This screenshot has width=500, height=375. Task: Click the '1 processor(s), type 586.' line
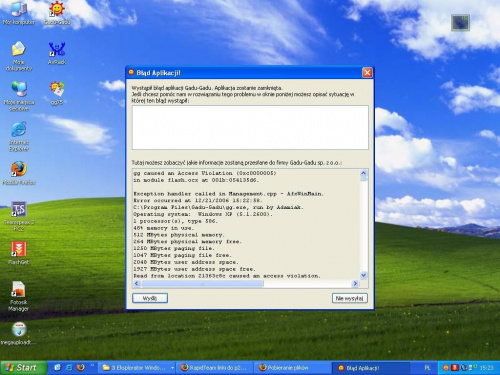pos(176,221)
